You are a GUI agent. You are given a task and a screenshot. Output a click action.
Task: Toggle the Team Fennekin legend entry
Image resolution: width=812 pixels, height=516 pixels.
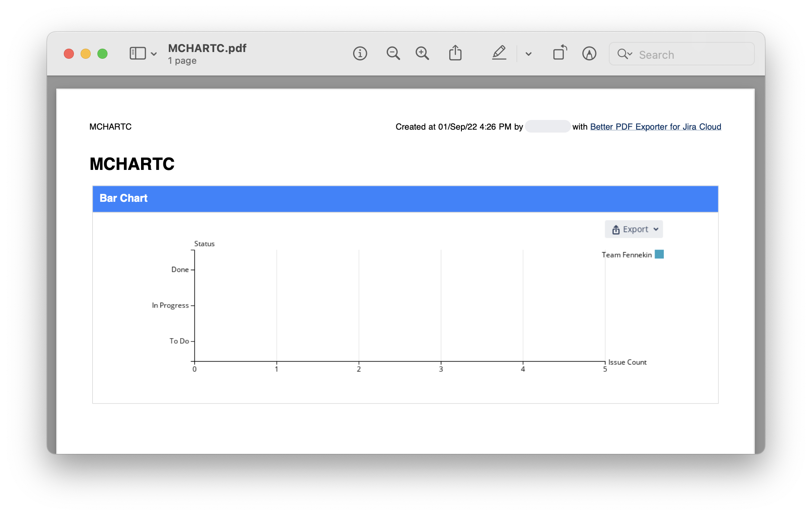click(626, 254)
